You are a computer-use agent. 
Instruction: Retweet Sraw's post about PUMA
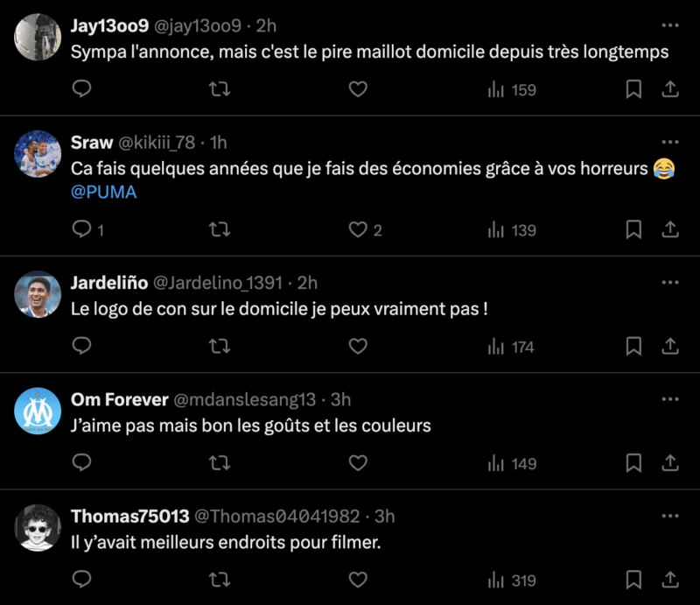[220, 229]
